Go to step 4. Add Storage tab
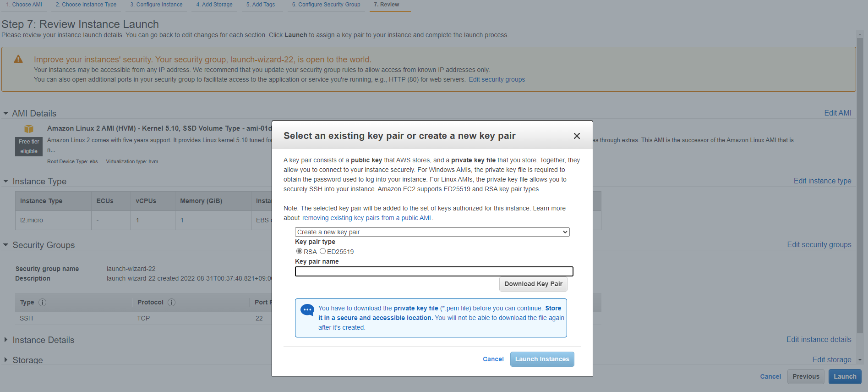This screenshot has height=392, width=868. [214, 5]
